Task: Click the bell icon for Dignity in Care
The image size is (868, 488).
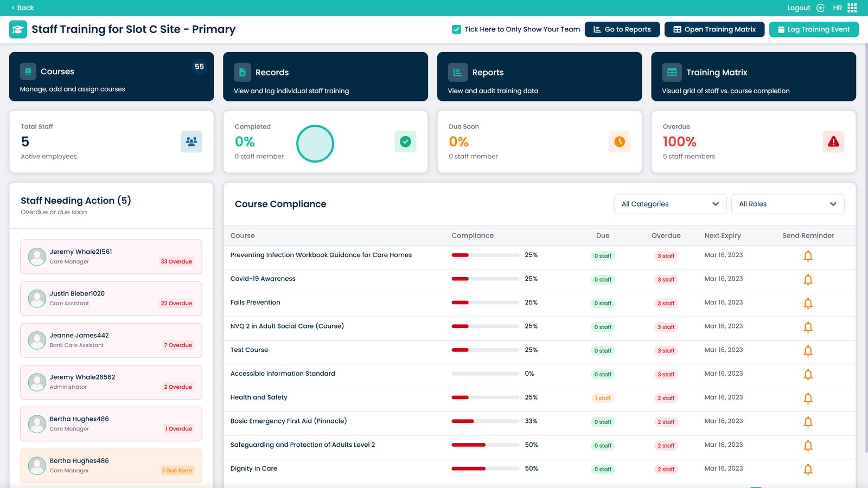Action: pos(808,470)
